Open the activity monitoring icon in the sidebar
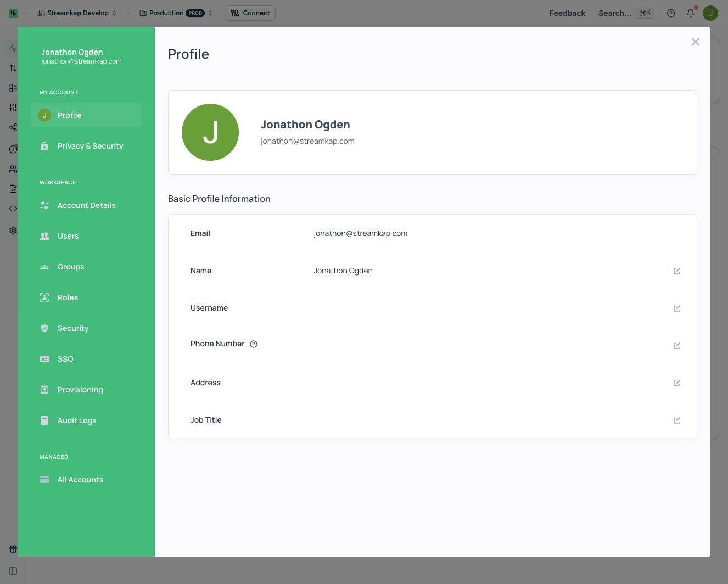 pos(13,48)
